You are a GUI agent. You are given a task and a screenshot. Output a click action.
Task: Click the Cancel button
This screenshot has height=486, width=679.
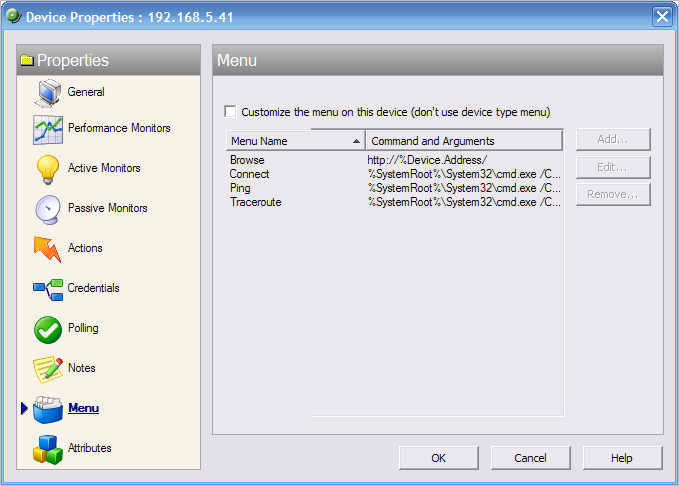tap(530, 458)
